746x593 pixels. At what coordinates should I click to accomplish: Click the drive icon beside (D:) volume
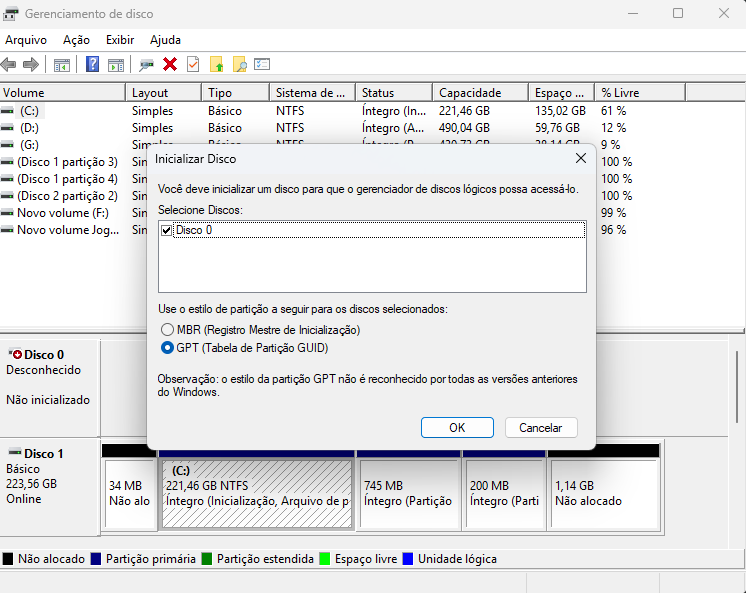click(x=7, y=128)
